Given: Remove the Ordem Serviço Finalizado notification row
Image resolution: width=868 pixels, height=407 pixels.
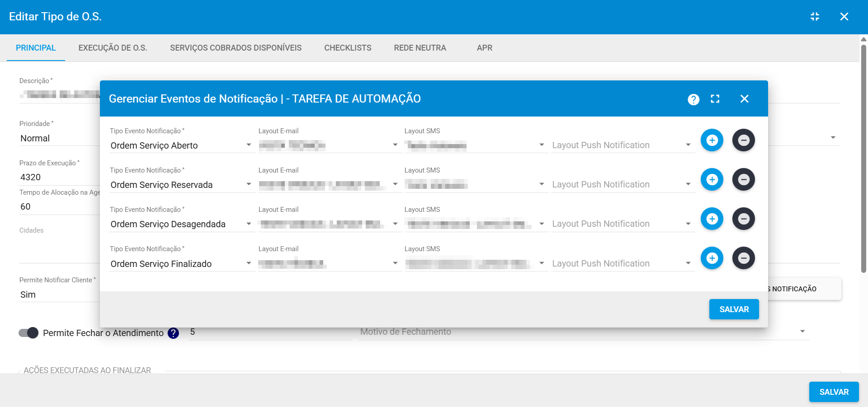Looking at the screenshot, I should coord(744,258).
